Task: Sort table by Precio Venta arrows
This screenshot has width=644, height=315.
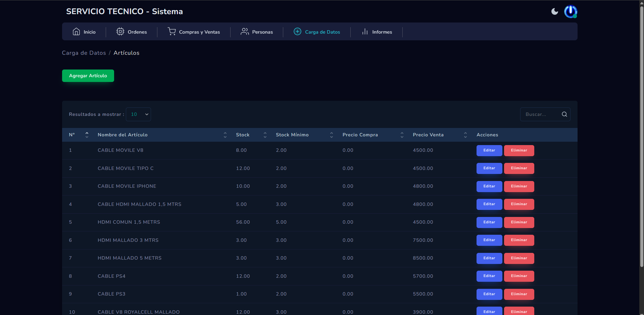Action: [465, 135]
